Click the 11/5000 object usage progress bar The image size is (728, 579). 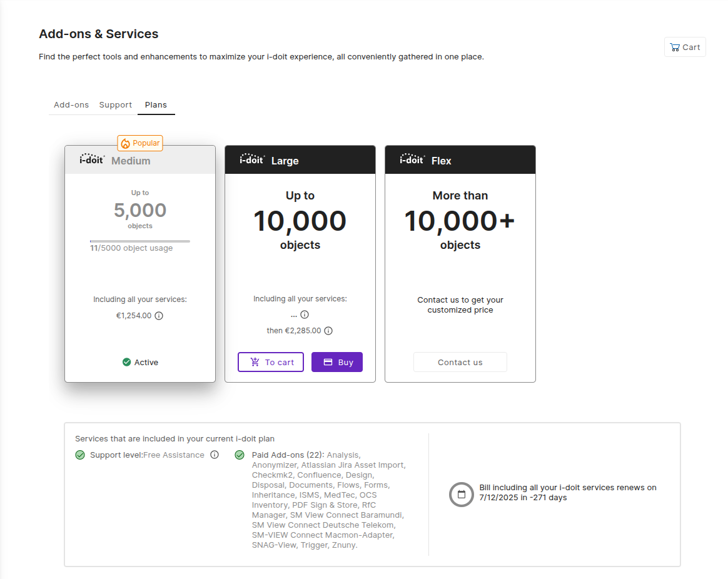(139, 241)
